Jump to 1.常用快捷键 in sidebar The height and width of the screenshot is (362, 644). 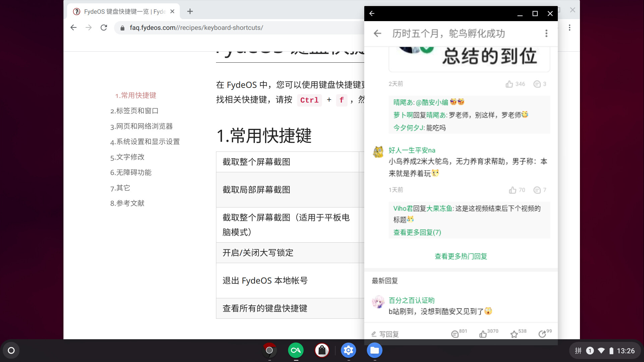(x=136, y=96)
